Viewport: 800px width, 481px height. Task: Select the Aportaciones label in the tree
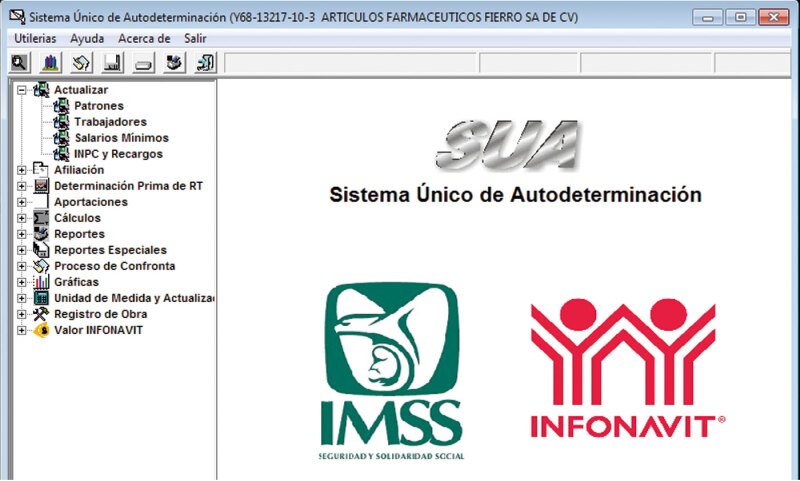click(91, 202)
